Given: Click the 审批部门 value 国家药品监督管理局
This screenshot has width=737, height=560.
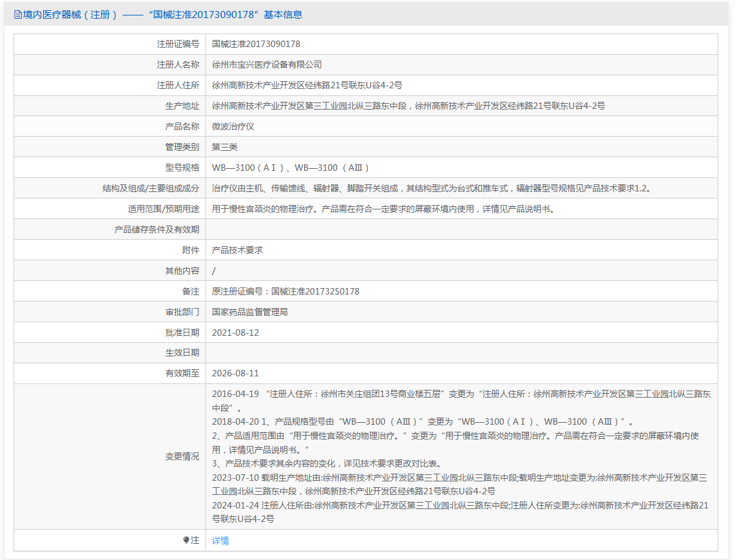Looking at the screenshot, I should (x=250, y=312).
